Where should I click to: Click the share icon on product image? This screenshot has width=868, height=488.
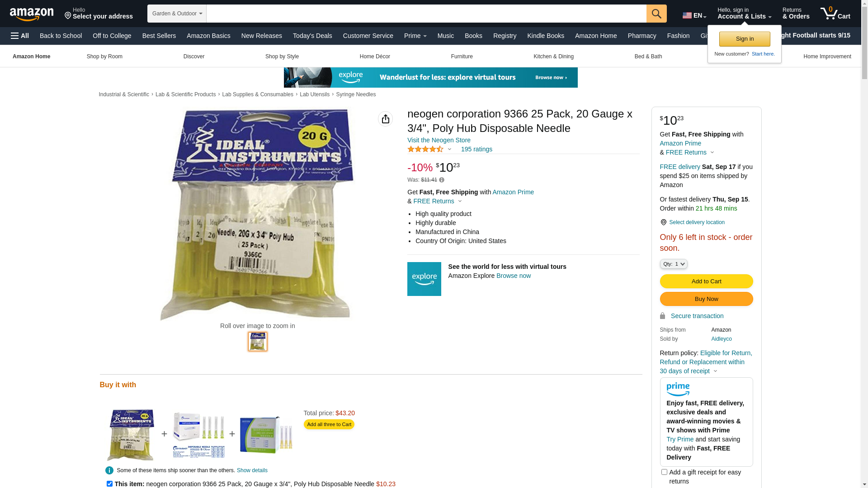click(385, 119)
